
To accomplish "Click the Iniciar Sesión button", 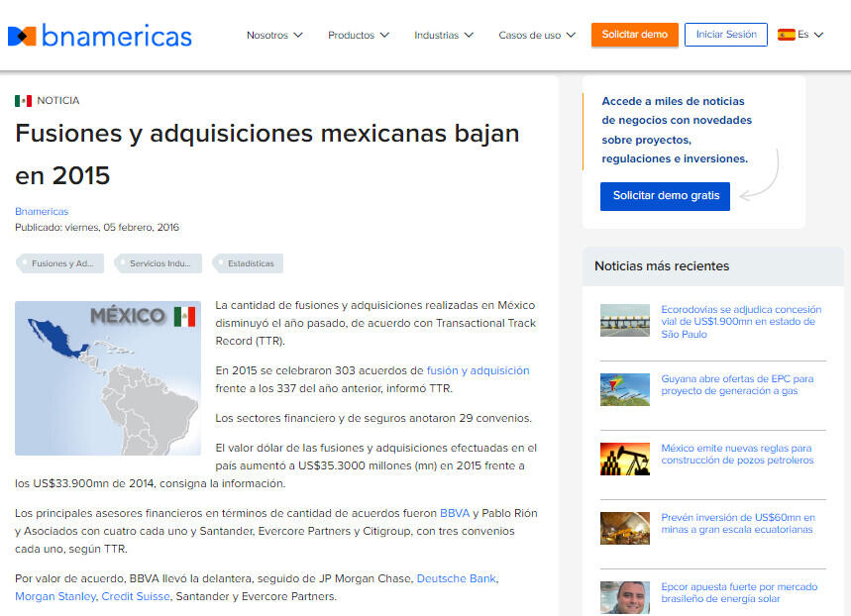I will point(726,35).
